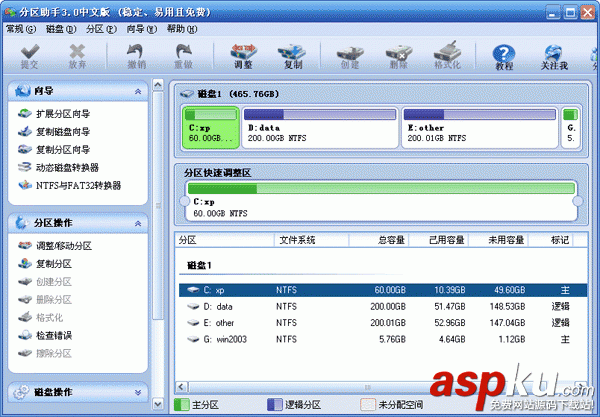
Task: Grab the left resize handle of C:xp bar
Action: [x=184, y=201]
